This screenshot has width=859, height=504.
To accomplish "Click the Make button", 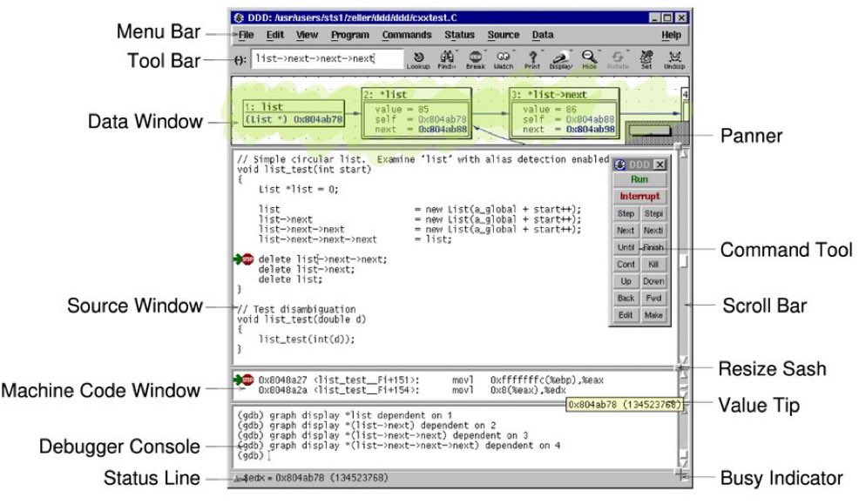I will coord(653,315).
